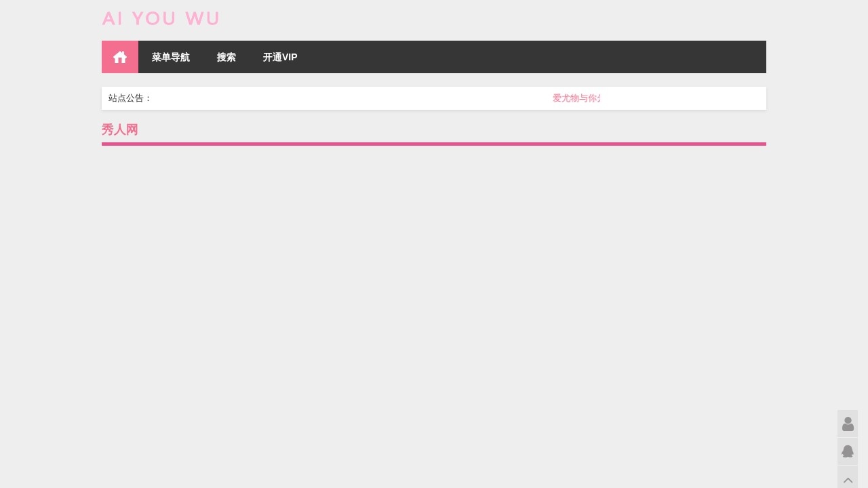
Task: Go to home via house icon
Action: [x=120, y=57]
